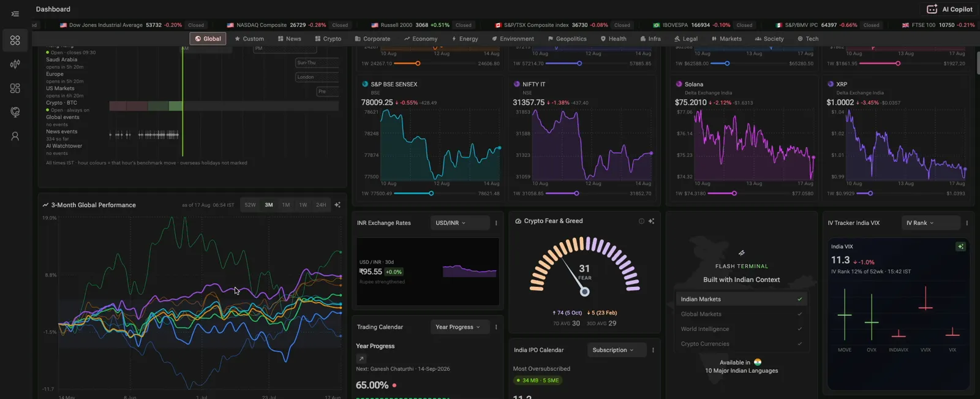Click the green sparkle icon on India VIX card
This screenshot has width=980, height=399.
click(x=960, y=246)
